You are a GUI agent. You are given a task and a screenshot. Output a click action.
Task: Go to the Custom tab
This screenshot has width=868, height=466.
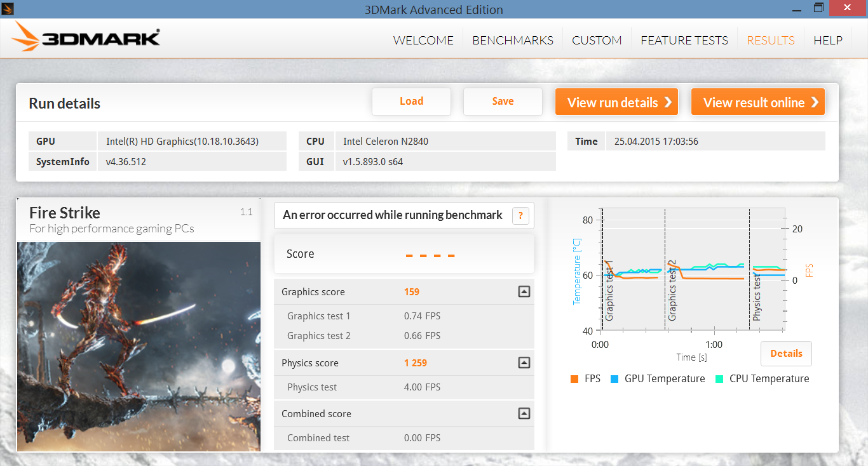click(x=597, y=41)
